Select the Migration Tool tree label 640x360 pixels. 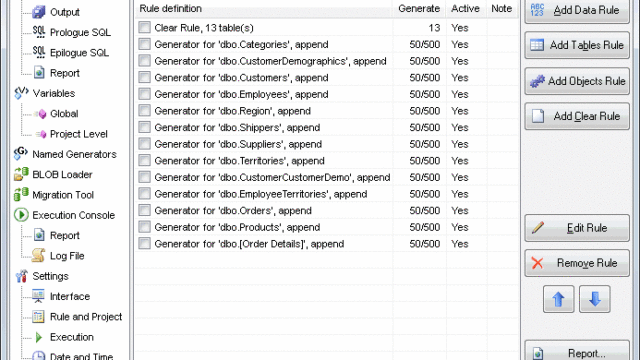(x=63, y=195)
